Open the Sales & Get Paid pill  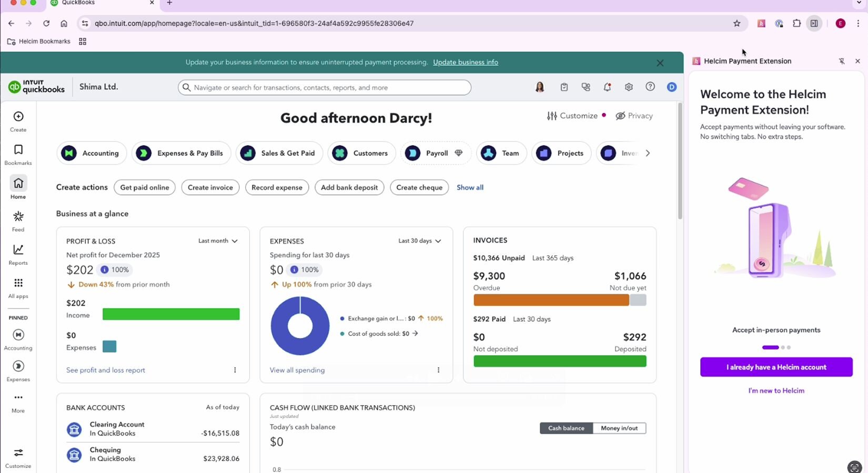pos(279,153)
